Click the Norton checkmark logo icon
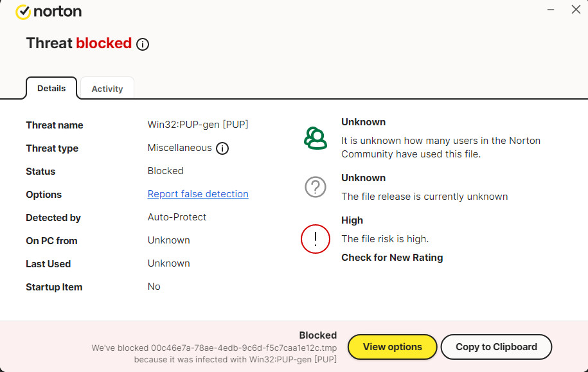The height and width of the screenshot is (372, 588). click(23, 12)
